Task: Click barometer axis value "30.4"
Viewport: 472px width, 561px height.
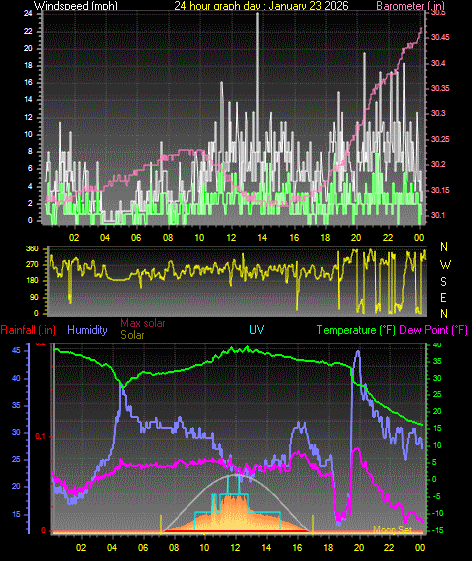Action: pos(438,63)
